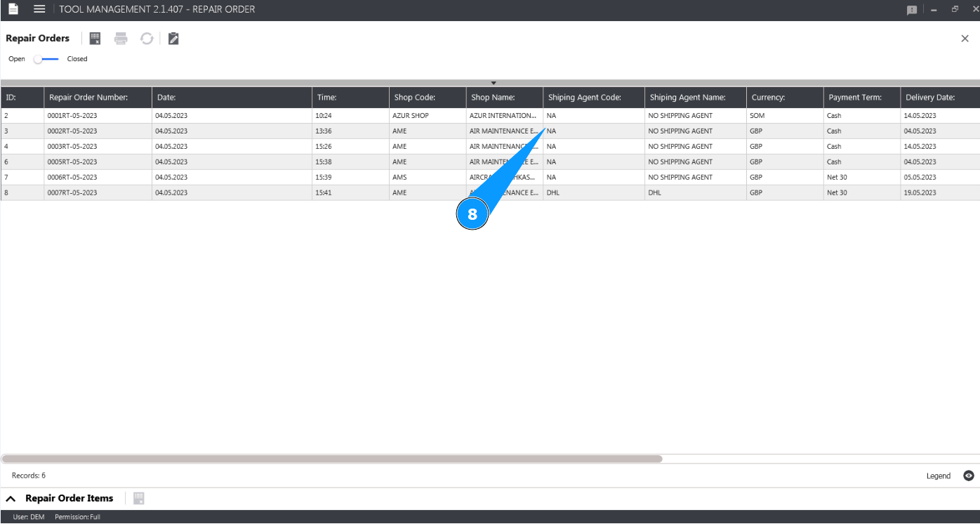
Task: Sort by the ID column header
Action: (x=22, y=98)
